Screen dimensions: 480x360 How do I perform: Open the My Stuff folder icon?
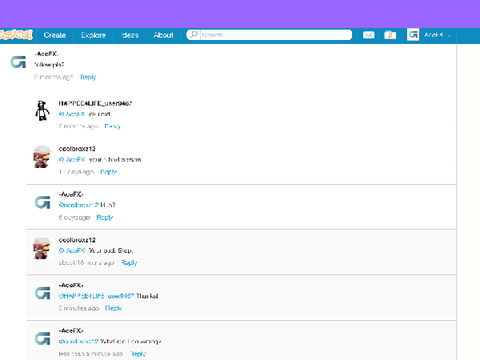pos(390,35)
